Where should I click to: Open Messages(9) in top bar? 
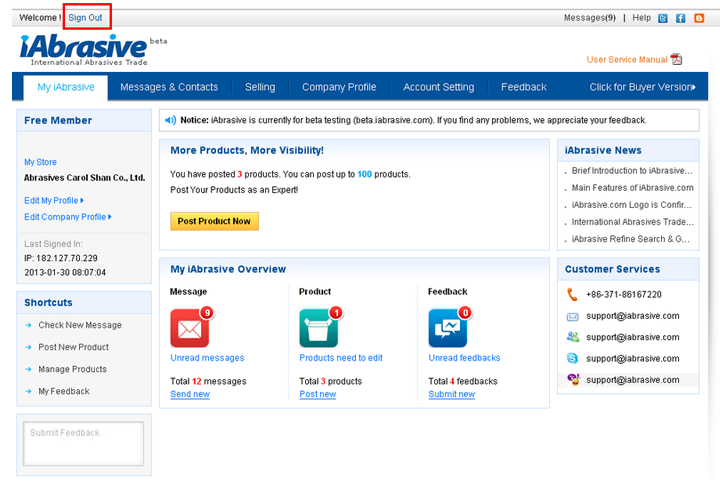[x=590, y=18]
